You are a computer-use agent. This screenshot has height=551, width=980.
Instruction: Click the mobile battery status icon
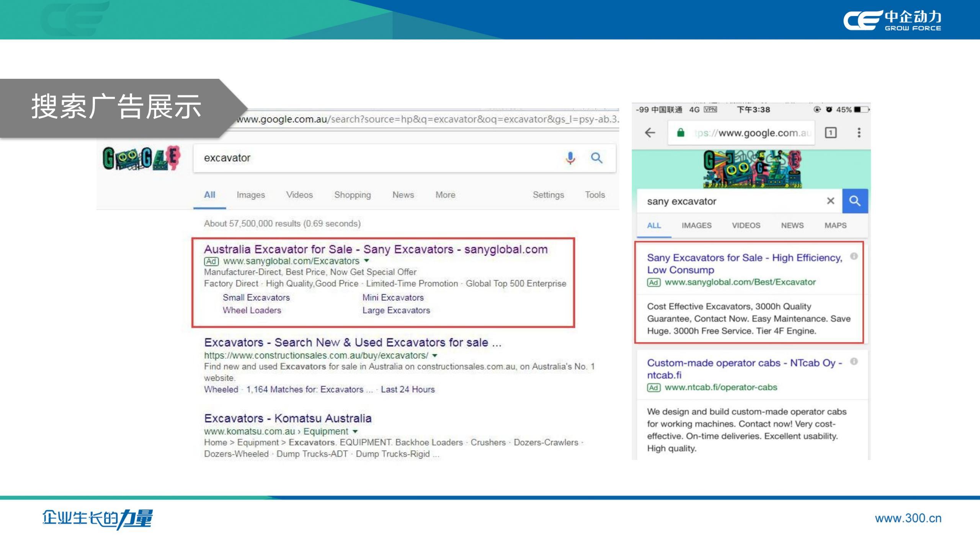[862, 110]
